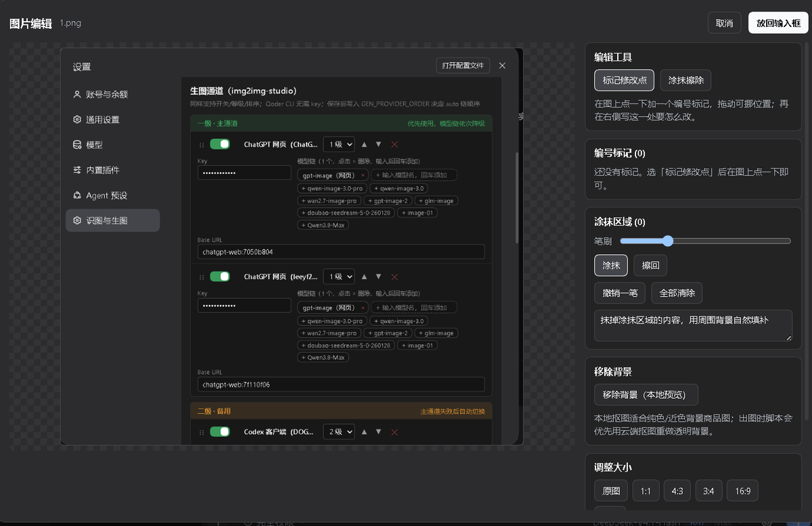Screen dimensions: 812x526
Task: Click red delete X of ChatGPT 网页 (ChatG… row
Action: point(394,145)
